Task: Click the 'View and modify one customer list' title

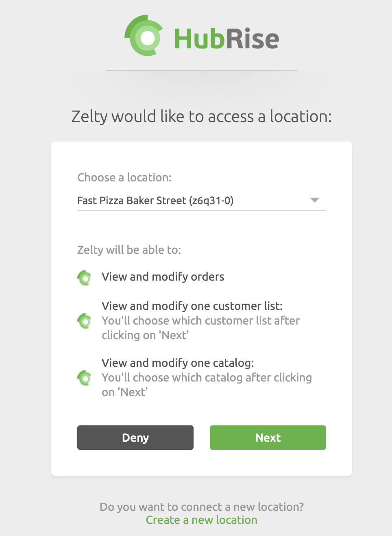Action: (192, 306)
